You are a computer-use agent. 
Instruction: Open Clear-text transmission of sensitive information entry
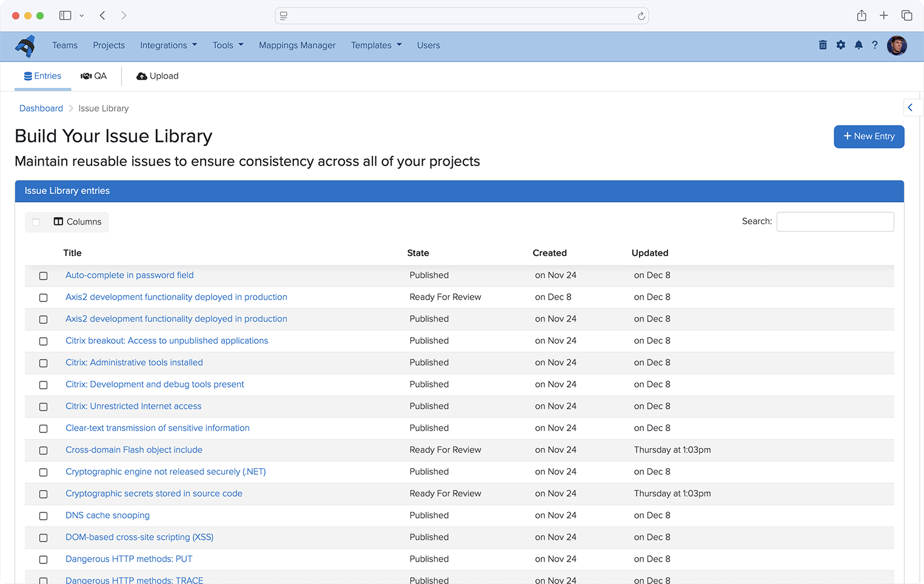click(158, 428)
